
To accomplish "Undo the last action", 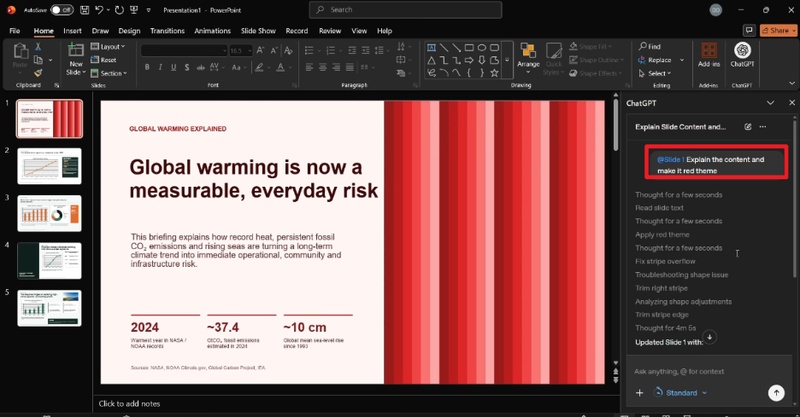I will [x=99, y=10].
